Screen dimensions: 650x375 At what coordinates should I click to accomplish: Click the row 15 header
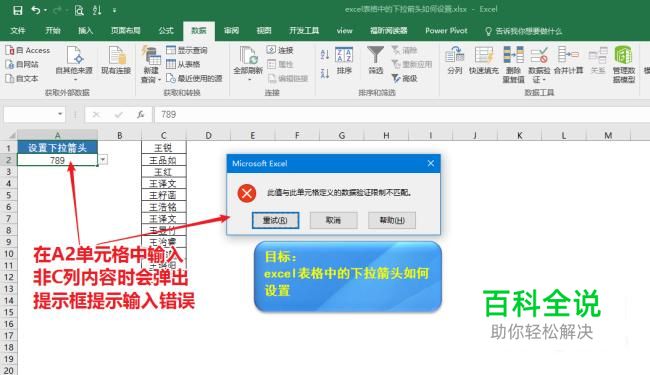[8, 312]
